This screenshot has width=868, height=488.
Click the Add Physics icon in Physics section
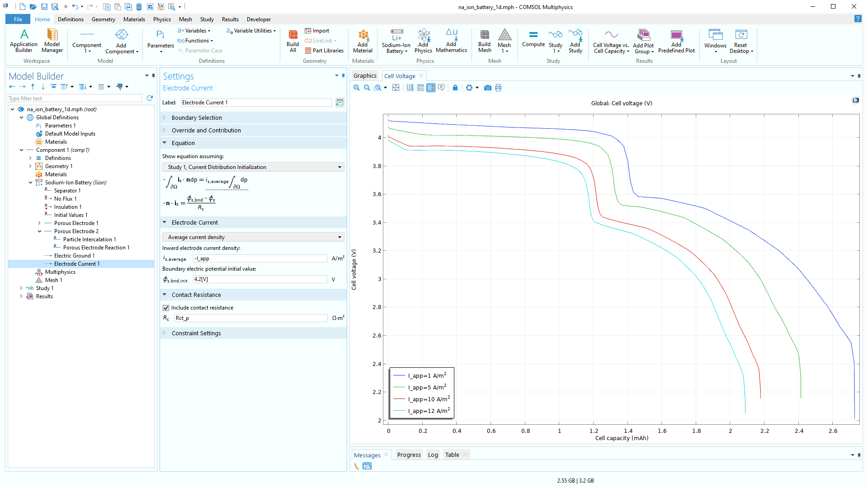pyautogui.click(x=424, y=41)
